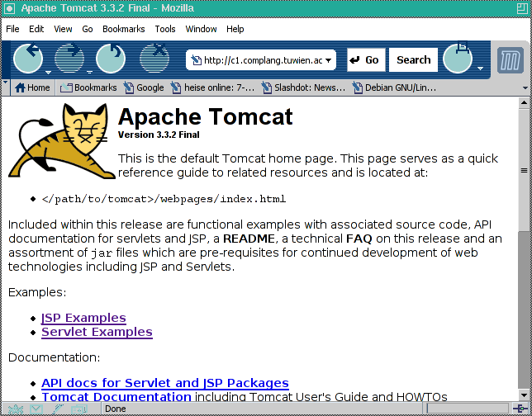The image size is (532, 416).
Task: Click the scrollbar up arrow
Action: pos(525,102)
